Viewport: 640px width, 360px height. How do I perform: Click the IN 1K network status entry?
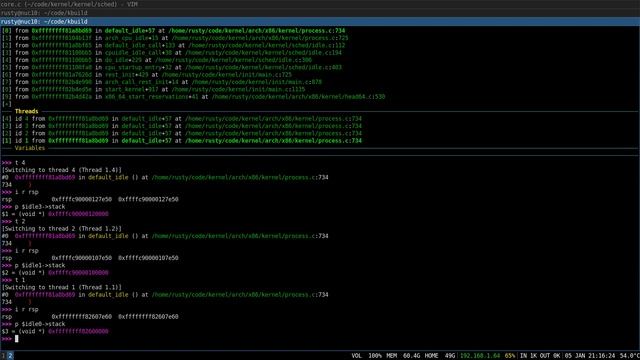(528, 356)
